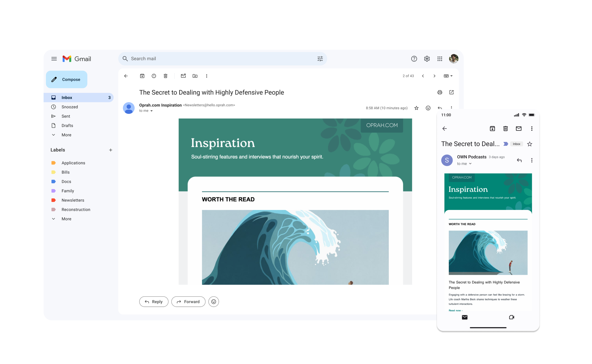Image resolution: width=592 pixels, height=364 pixels.
Task: Report this email as spam
Action: click(x=154, y=76)
